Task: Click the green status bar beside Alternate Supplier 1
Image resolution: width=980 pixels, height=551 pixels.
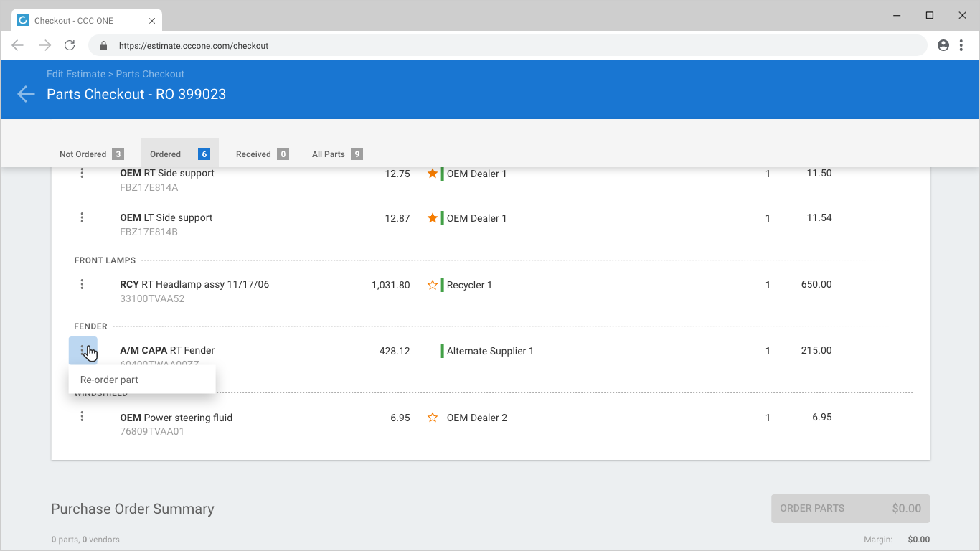Action: 442,351
